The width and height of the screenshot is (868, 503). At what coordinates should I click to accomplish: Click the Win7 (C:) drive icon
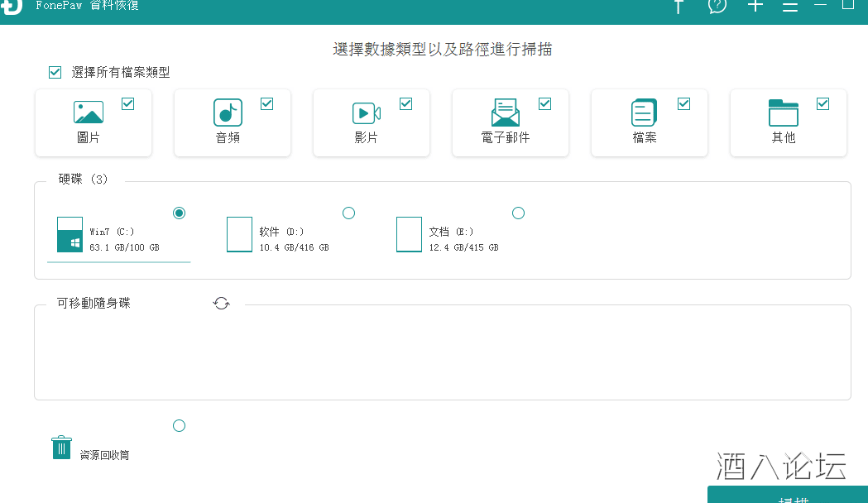click(x=70, y=234)
